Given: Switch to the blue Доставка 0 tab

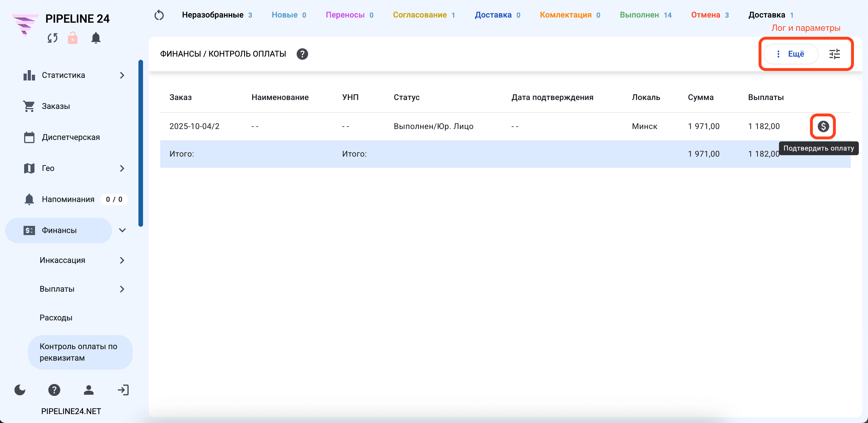Looking at the screenshot, I should pos(497,15).
